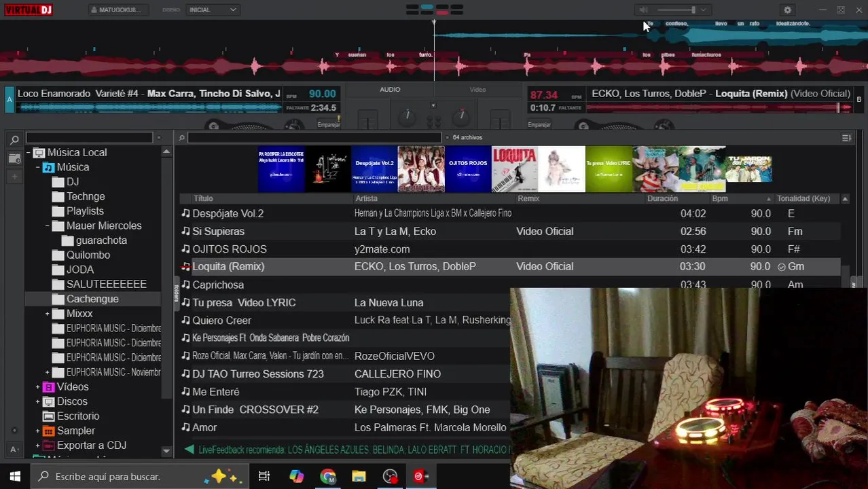Seek in deck A song progress waveform
Screen dimensions: 868x489
click(149, 107)
